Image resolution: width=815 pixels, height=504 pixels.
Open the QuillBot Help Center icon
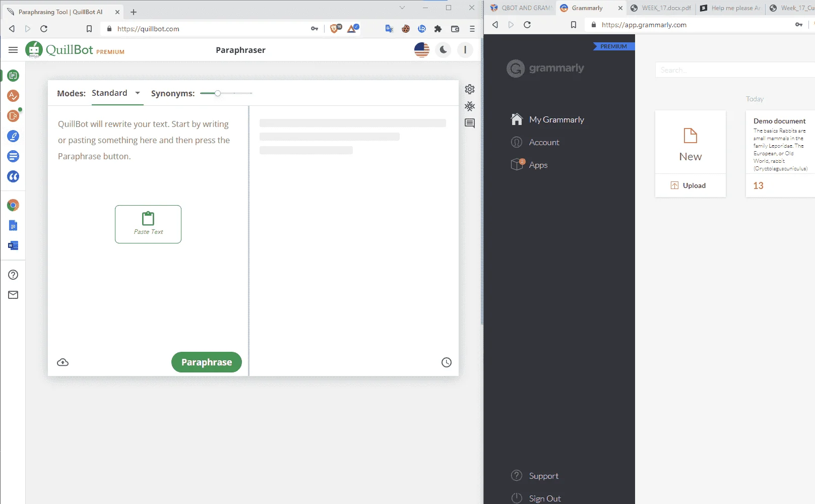[x=13, y=275]
